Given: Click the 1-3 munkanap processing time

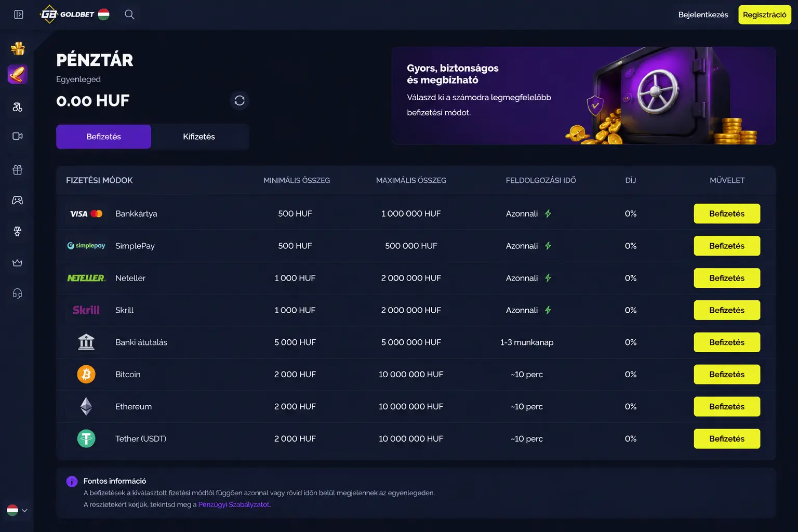Looking at the screenshot, I should 527,342.
